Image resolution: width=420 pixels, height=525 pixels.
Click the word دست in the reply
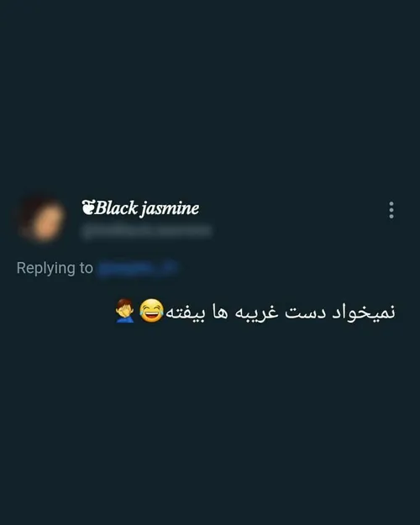tap(305, 312)
